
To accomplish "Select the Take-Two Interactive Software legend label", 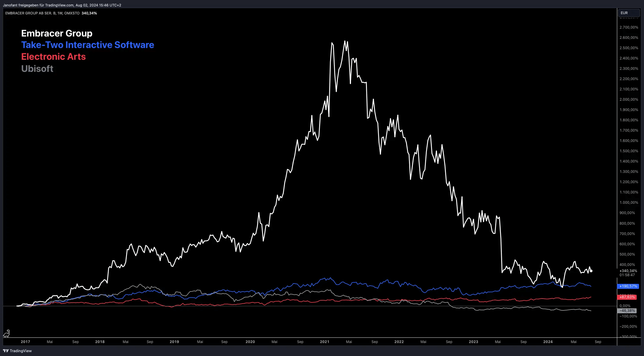I will tap(88, 45).
